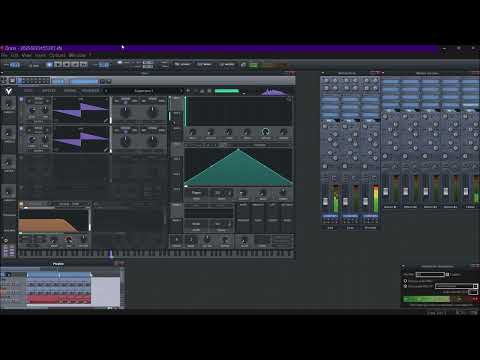
Task: Toggle oscillator 3 on/off switch
Action: 21,157
